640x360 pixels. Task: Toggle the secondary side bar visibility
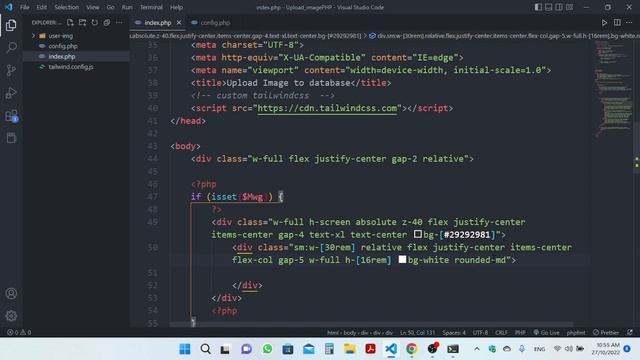[559, 7]
